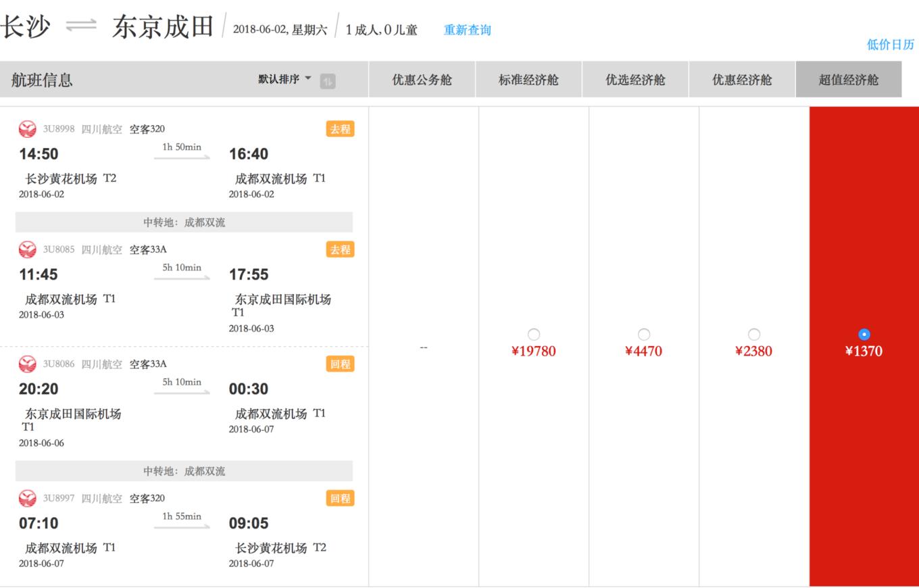The image size is (919, 588).
Task: Click the dropdown arrow next to 默认排序
Action: coord(307,78)
